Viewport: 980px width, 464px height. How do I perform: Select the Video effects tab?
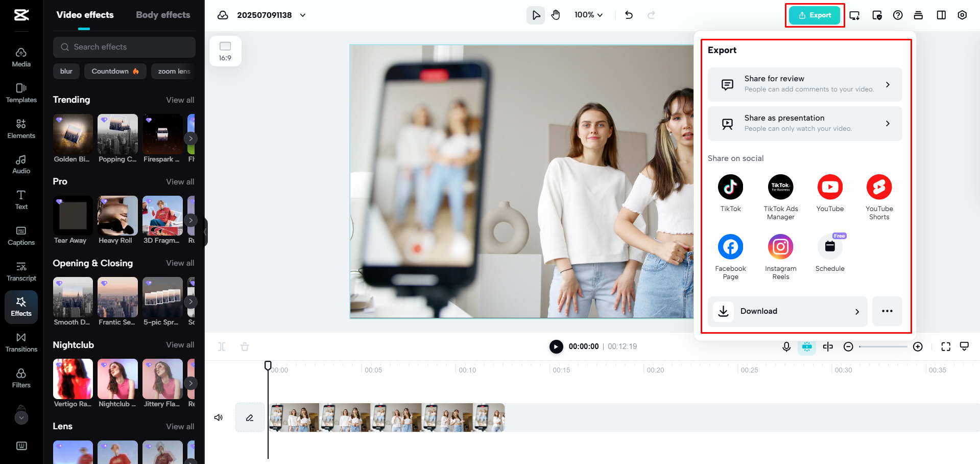pos(85,15)
